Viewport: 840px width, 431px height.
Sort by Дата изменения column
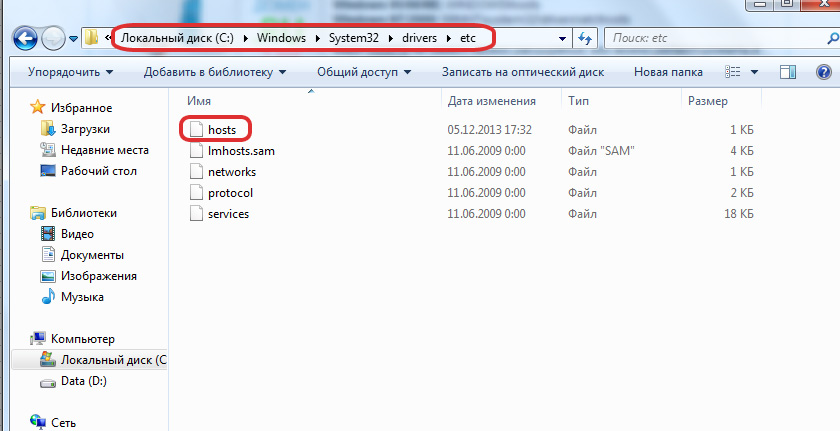(491, 101)
